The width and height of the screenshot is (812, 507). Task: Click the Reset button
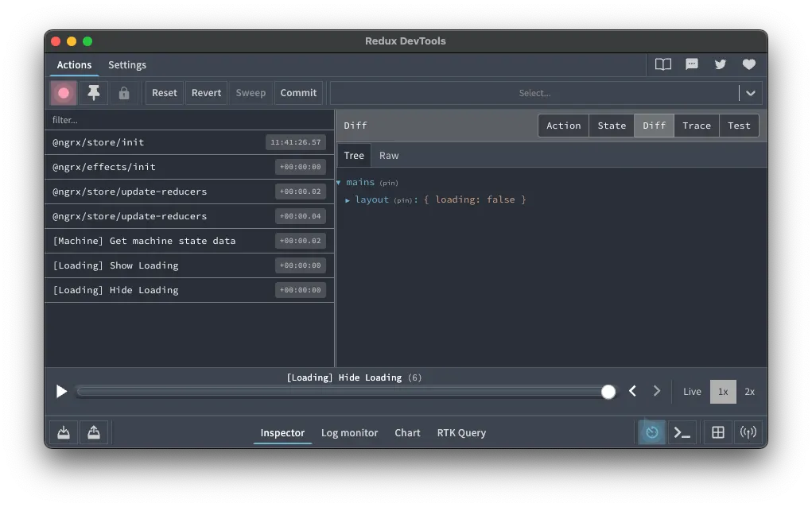(164, 93)
